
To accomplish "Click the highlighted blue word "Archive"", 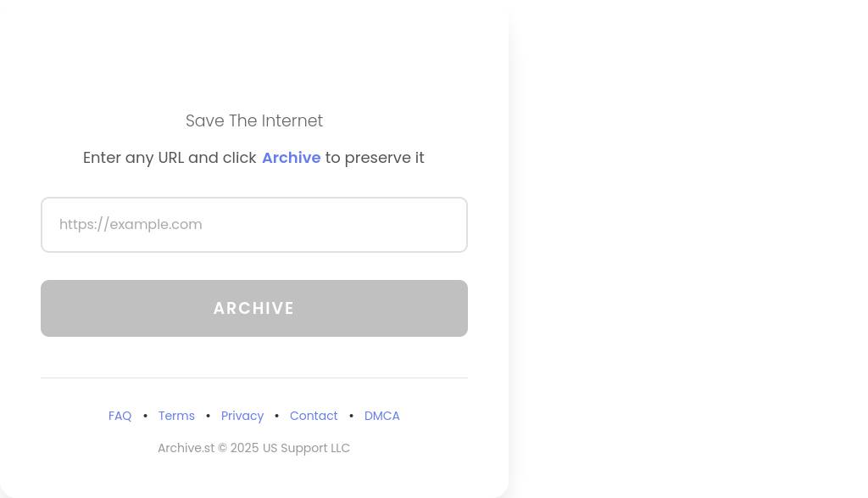I will 291,158.
